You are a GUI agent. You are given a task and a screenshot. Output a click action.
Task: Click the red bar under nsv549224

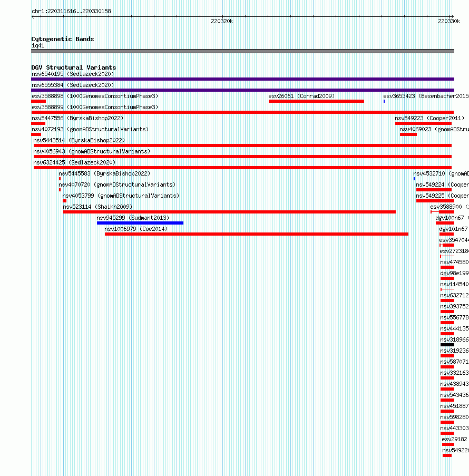(x=434, y=190)
